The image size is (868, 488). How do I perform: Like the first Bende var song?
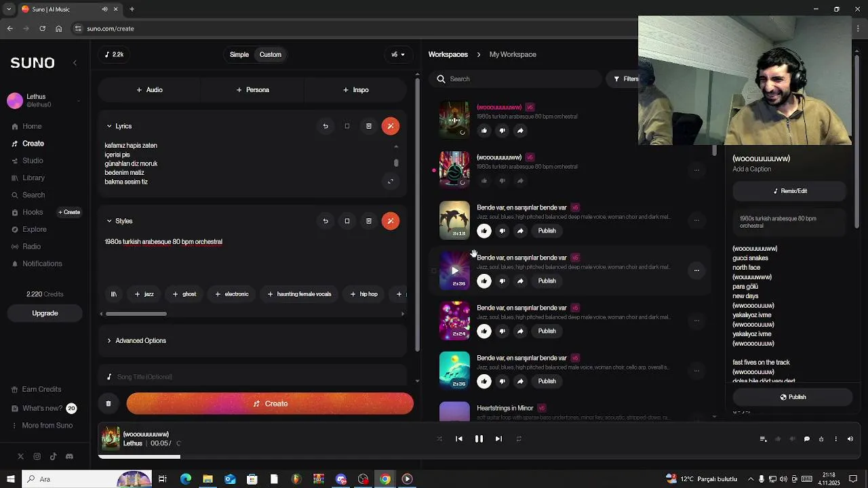[484, 231]
